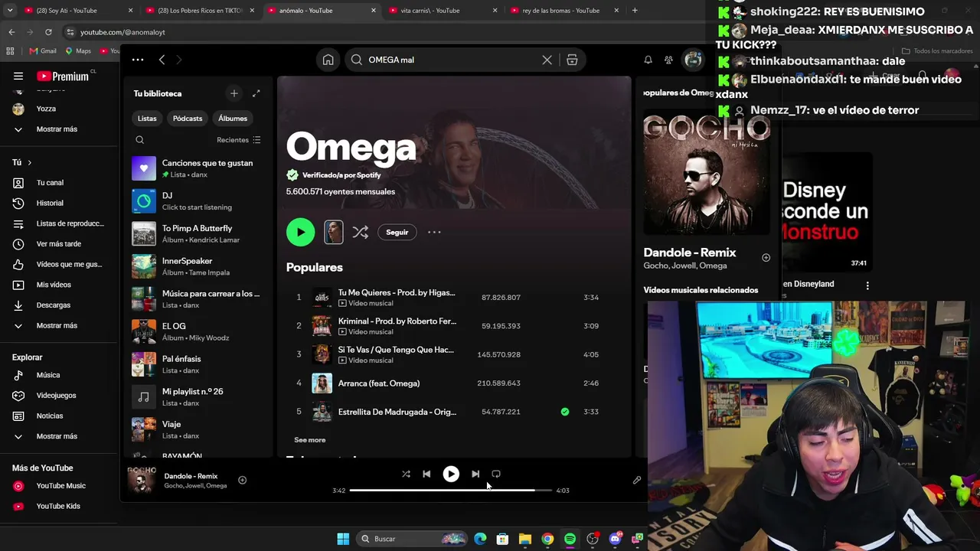Open the YouTube Premium logo home link
The image size is (980, 551).
pos(63,76)
